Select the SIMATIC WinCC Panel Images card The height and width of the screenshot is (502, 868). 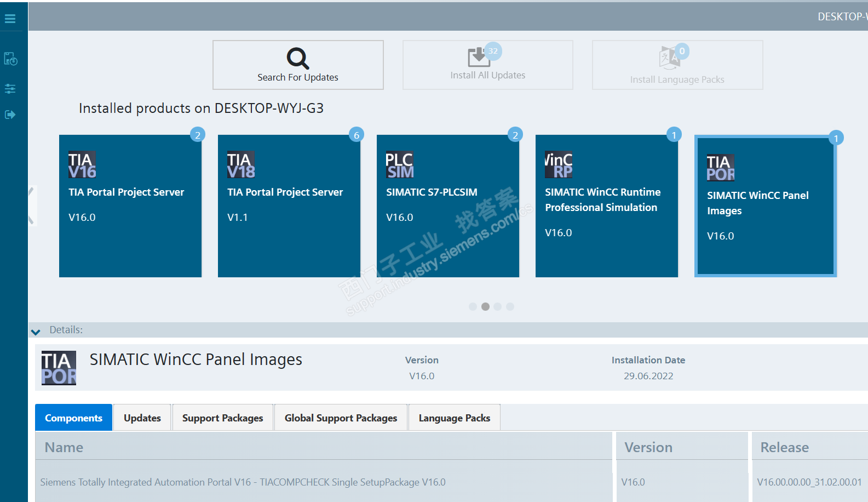pos(766,206)
